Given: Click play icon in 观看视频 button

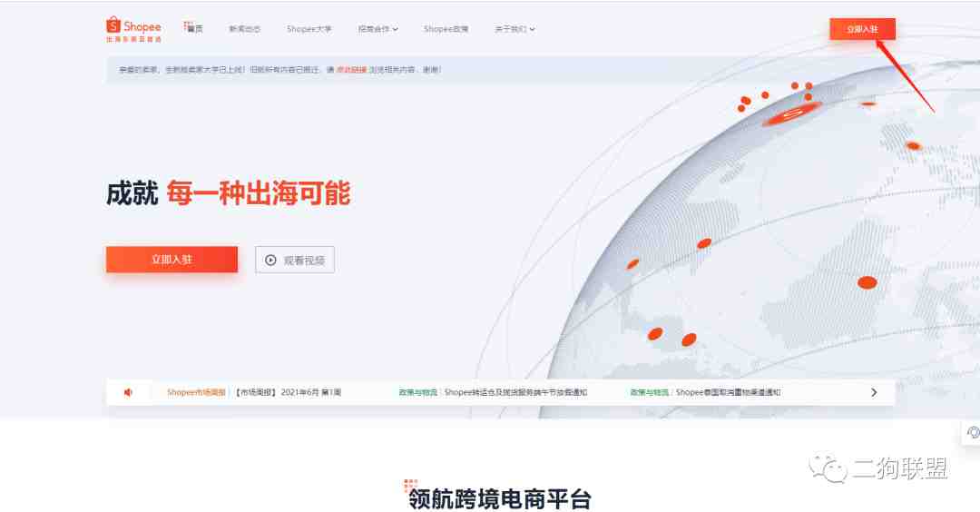Looking at the screenshot, I should [x=270, y=260].
